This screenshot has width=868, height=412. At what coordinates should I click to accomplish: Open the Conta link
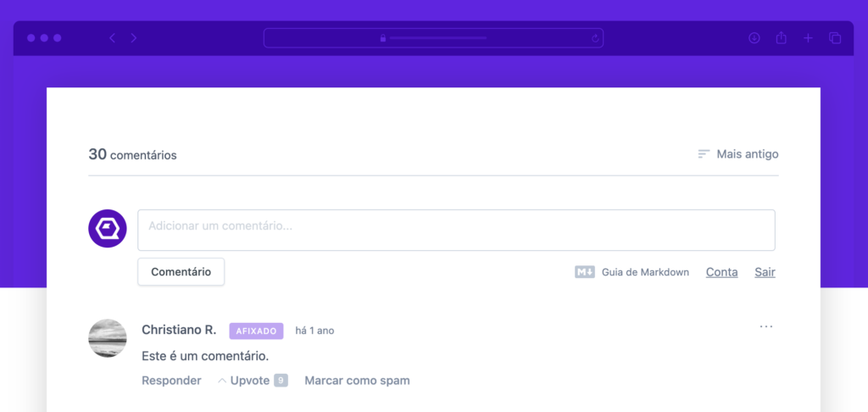click(x=721, y=272)
